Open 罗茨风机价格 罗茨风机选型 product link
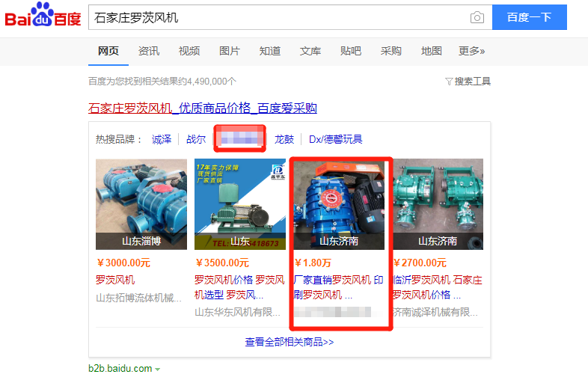The image size is (588, 386). coord(239,287)
